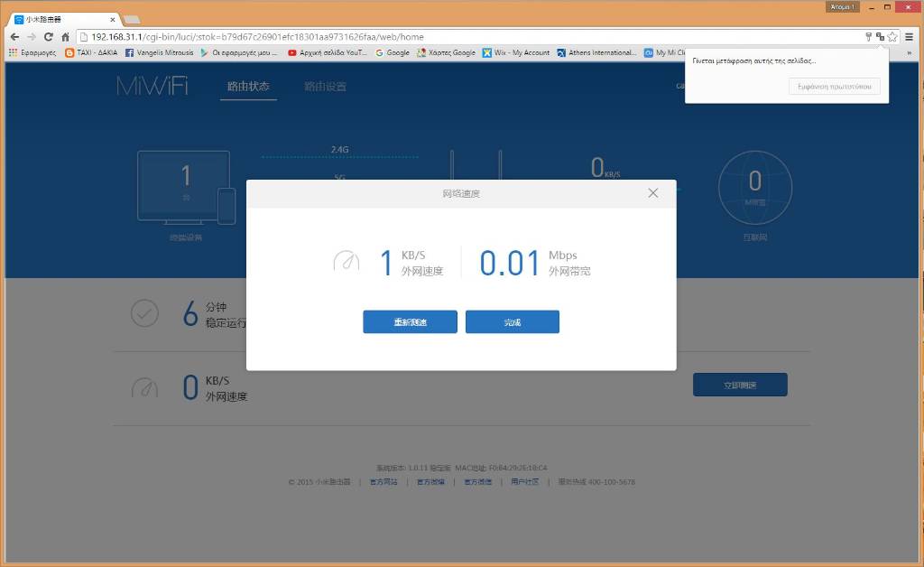924x567 pixels.
Task: Click the translate icon in address bar
Action: point(880,37)
